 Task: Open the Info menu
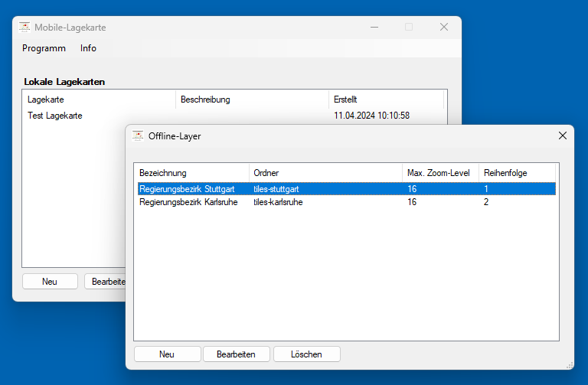[88, 47]
